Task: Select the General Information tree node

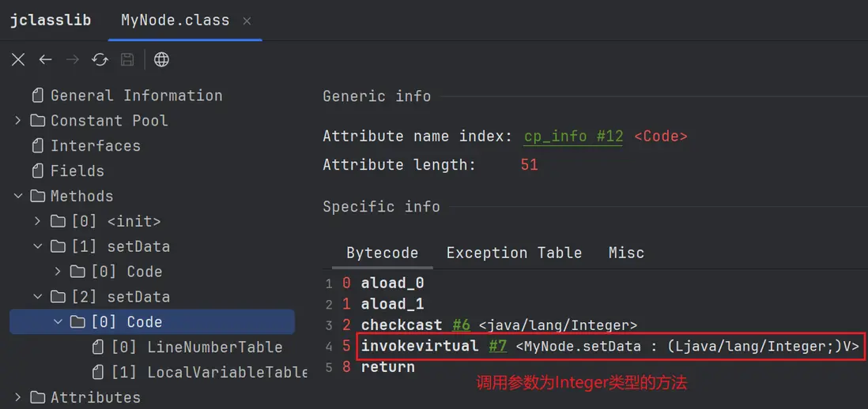Action: coord(136,96)
